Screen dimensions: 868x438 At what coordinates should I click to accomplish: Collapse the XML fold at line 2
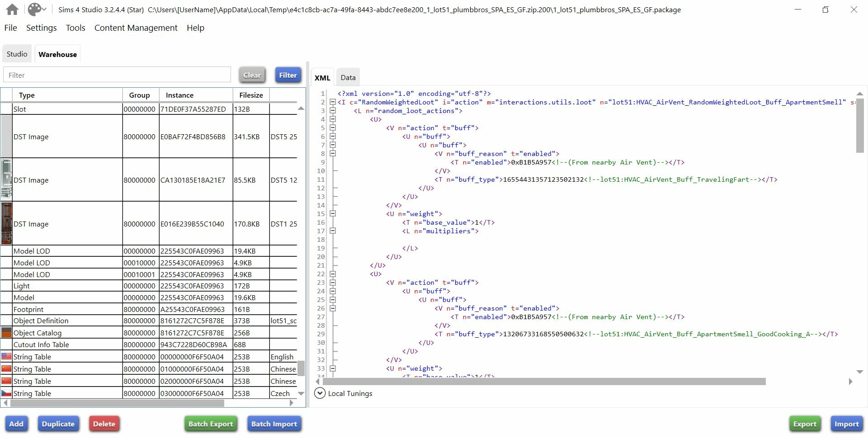point(333,102)
